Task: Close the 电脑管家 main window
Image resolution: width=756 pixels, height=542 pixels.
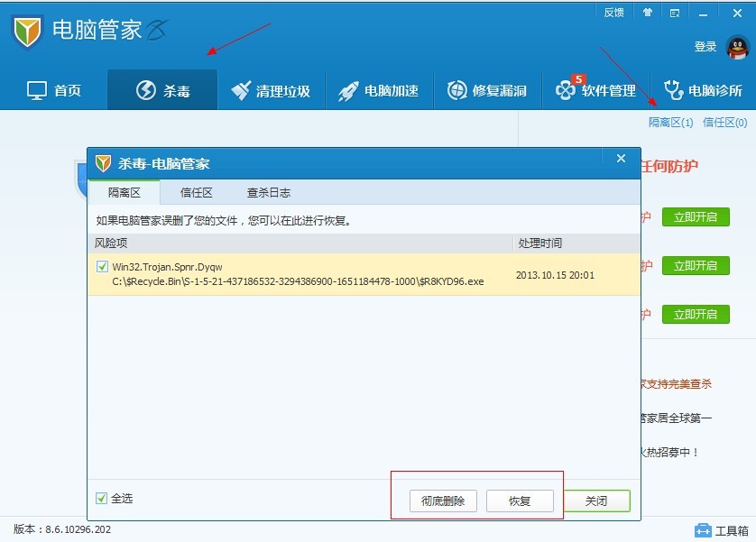Action: point(737,13)
